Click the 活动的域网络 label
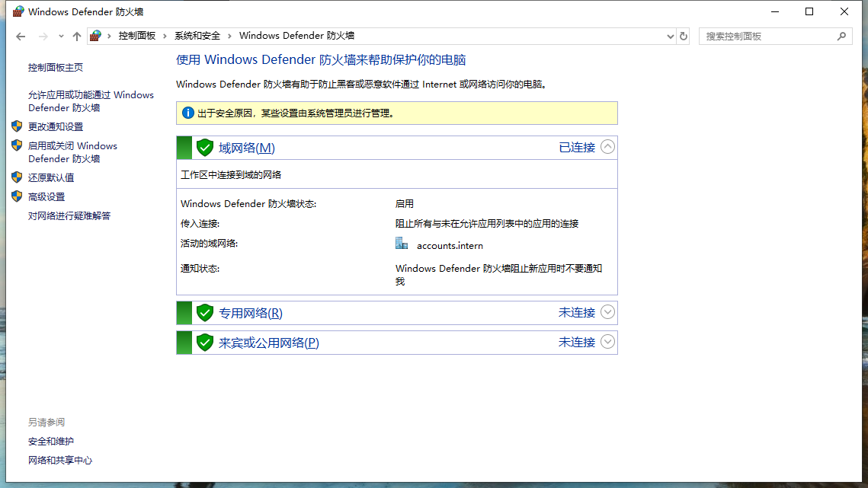 pyautogui.click(x=210, y=244)
